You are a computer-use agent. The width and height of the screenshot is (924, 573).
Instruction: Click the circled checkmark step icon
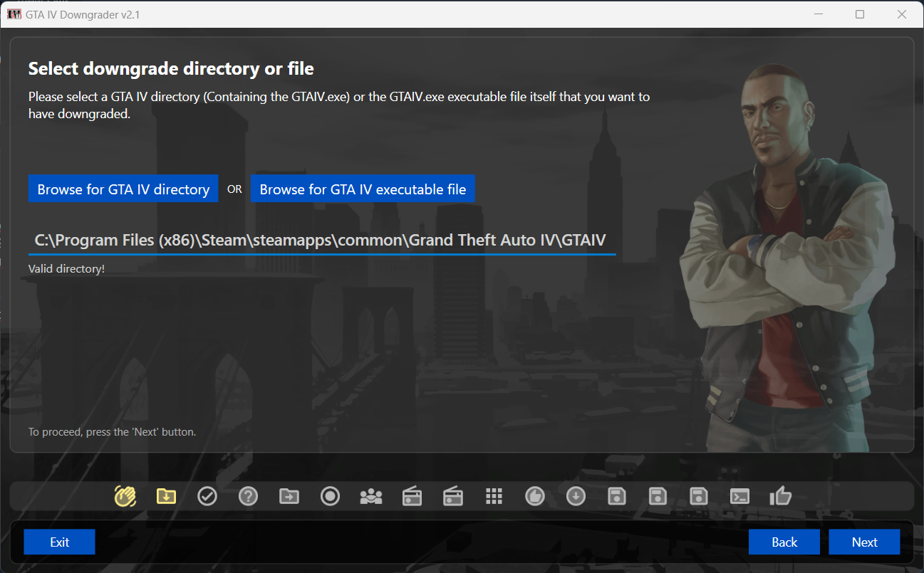(x=207, y=495)
